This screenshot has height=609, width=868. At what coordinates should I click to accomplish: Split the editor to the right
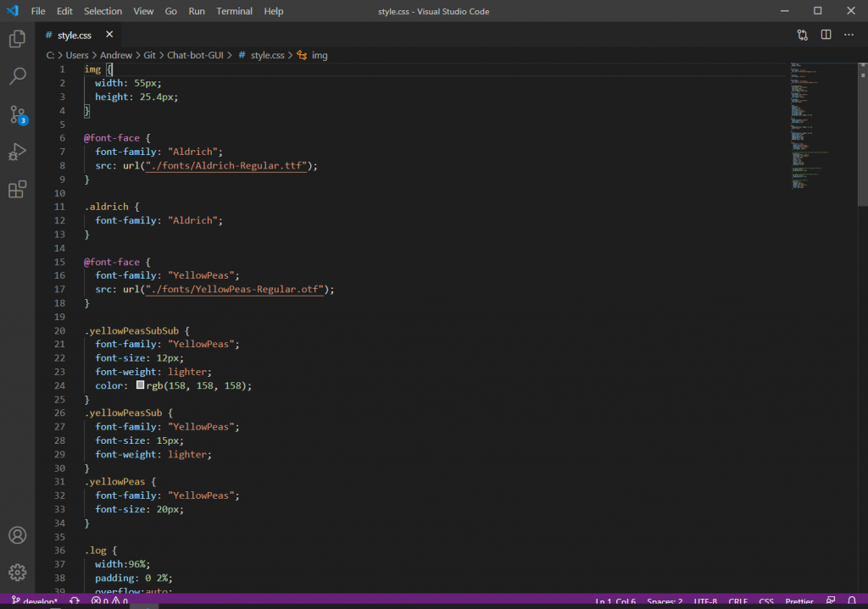pos(826,35)
